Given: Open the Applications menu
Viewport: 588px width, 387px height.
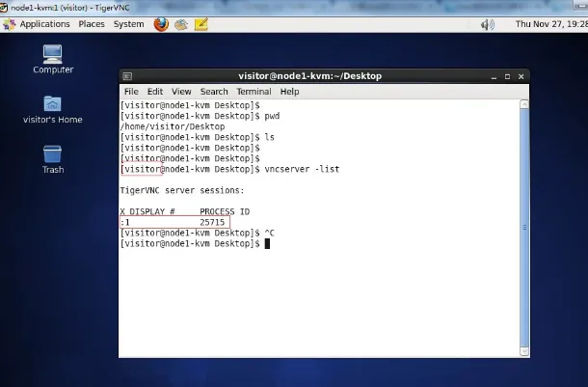Looking at the screenshot, I should [44, 24].
